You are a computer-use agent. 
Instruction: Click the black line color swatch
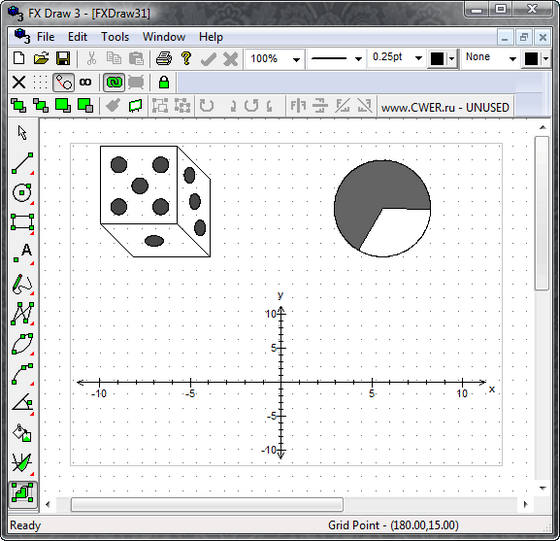pyautogui.click(x=438, y=59)
